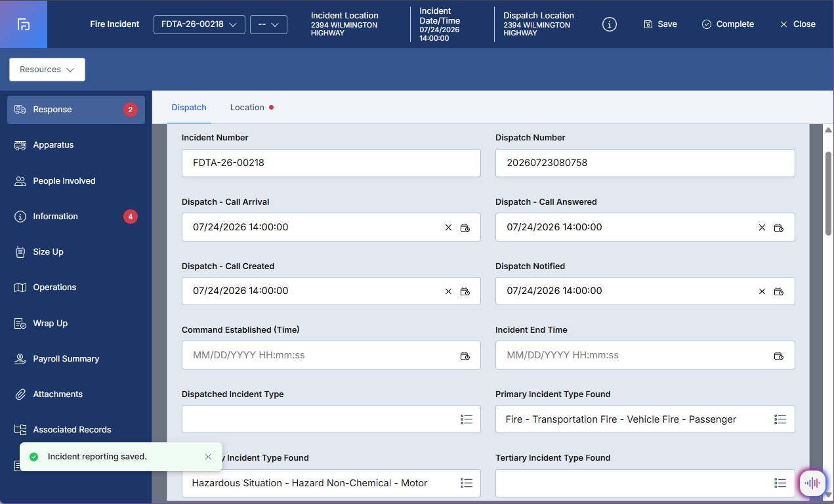Click the voice assistant waveform icon
Image resolution: width=834 pixels, height=504 pixels.
coord(812,484)
